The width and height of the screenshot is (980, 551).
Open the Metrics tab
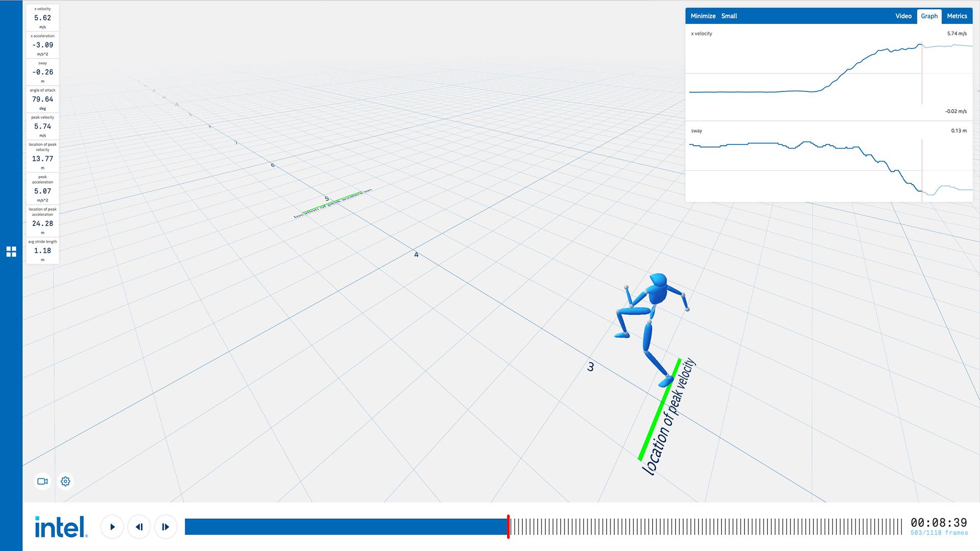[x=957, y=16]
